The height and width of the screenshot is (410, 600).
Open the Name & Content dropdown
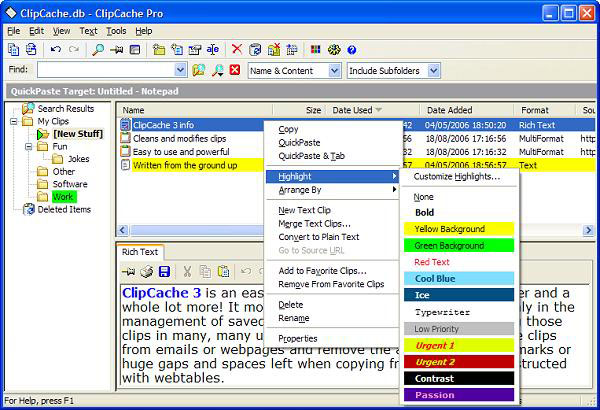[x=334, y=71]
